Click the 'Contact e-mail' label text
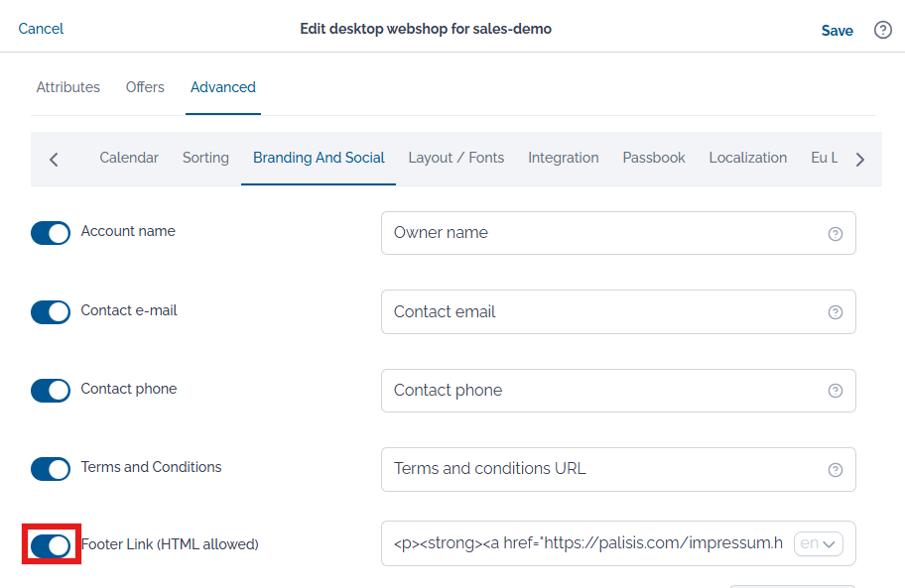Screen dimensions: 905x588 129,310
